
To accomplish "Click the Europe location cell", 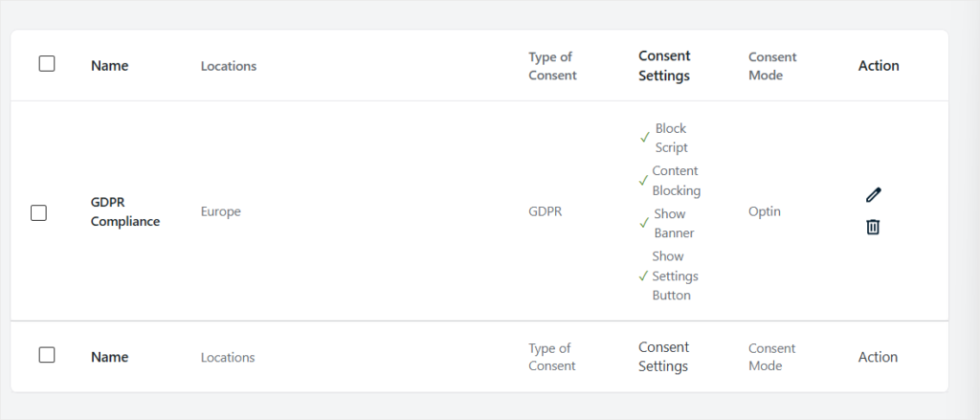I will click(221, 211).
